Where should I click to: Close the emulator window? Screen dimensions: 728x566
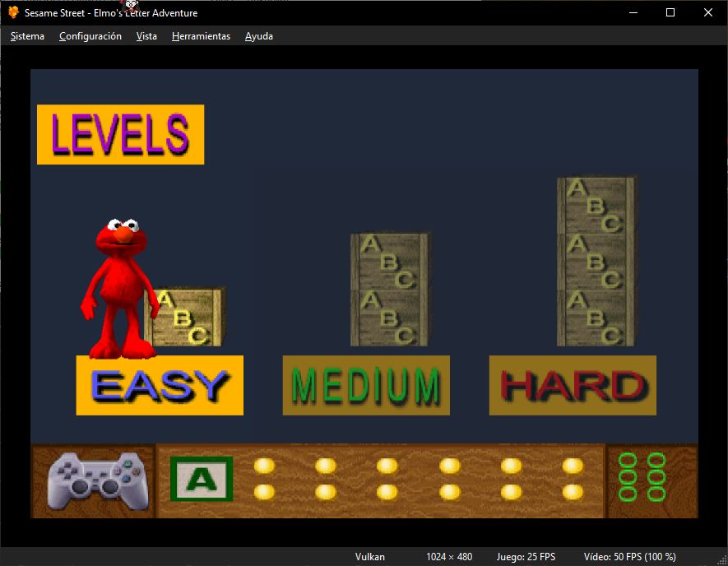708,12
